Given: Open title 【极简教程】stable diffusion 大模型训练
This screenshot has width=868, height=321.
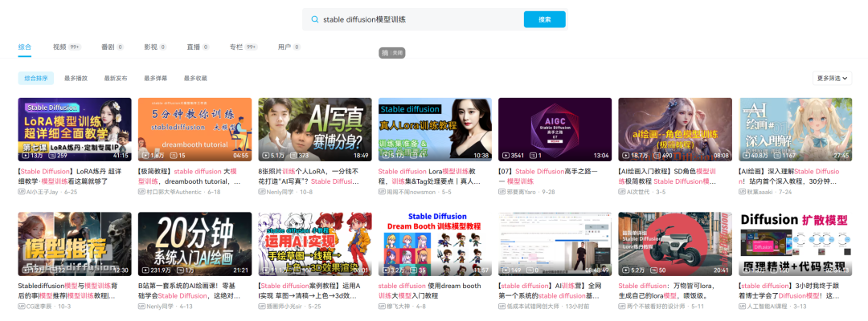Looking at the screenshot, I should click(190, 177).
